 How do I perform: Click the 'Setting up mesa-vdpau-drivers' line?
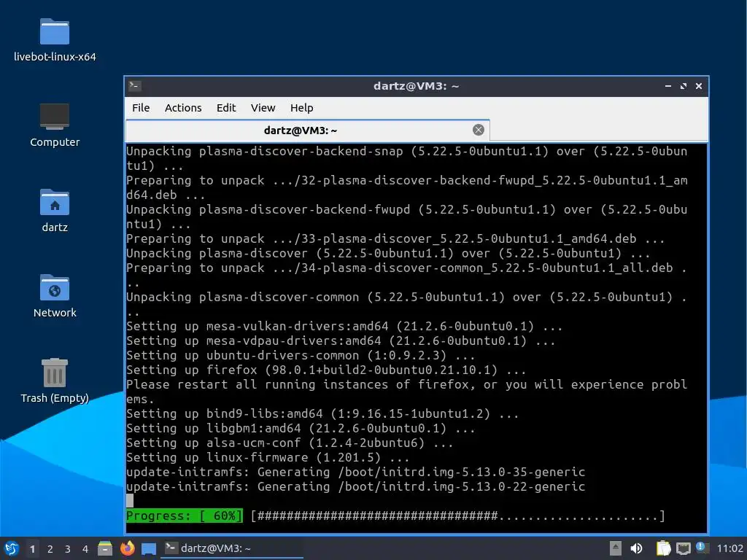click(x=341, y=341)
